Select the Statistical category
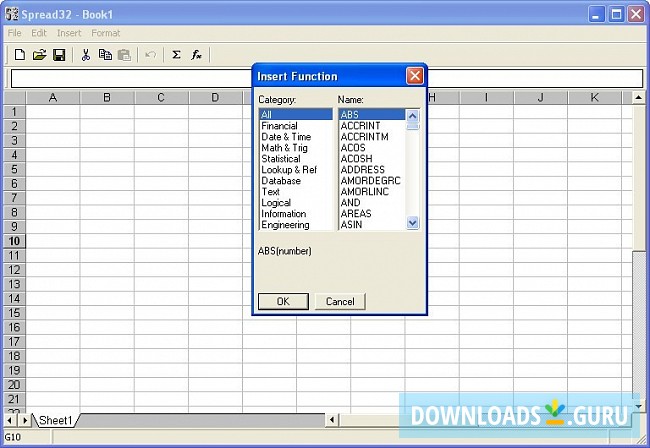The height and width of the screenshot is (448, 650). click(x=296, y=159)
